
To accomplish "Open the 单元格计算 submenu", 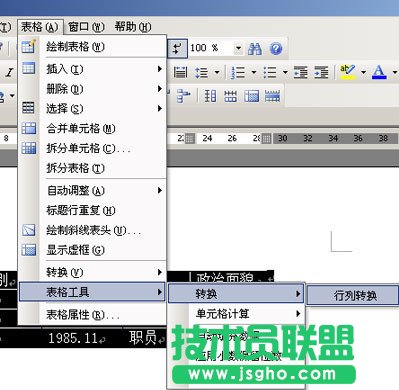I will 236,314.
